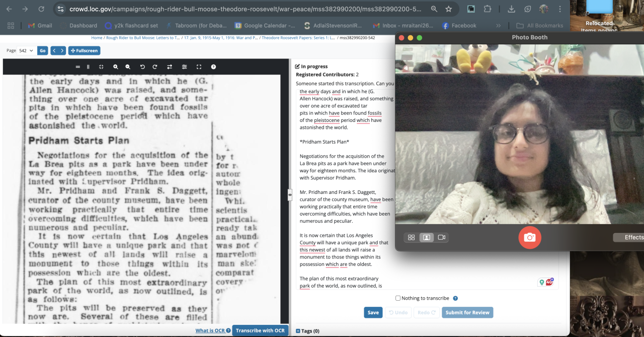Open y2k flashcard set bookmark
The image size is (644, 337).
(x=131, y=26)
